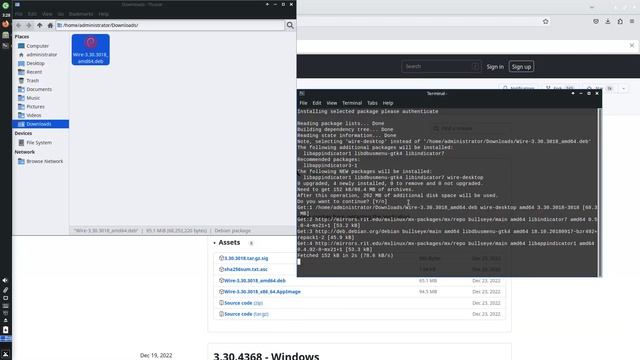Bookmark page with browser star icon
Viewport: 640px width, 360px height.
(x=545, y=21)
